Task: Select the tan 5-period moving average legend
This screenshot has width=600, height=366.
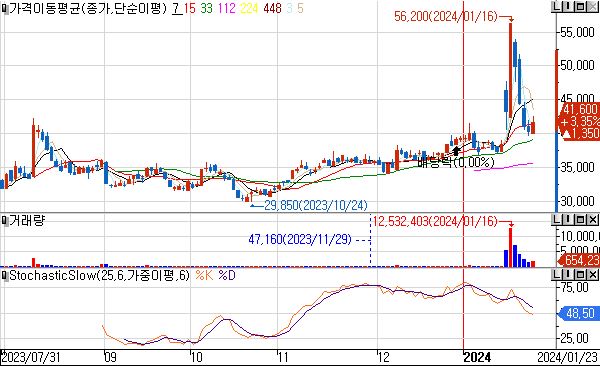Action: click(x=300, y=8)
